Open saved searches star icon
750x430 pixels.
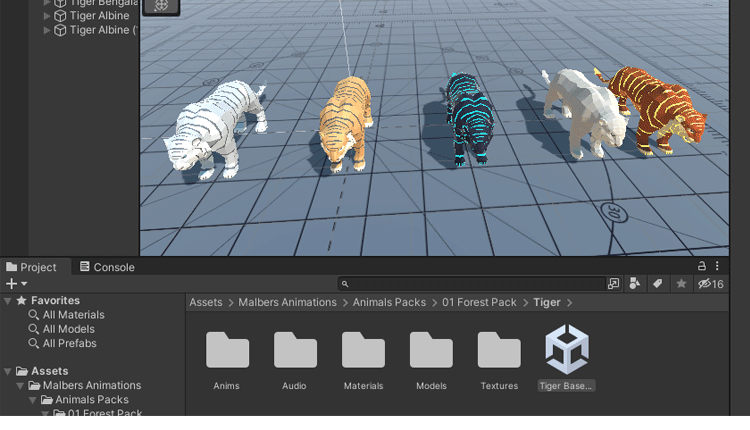pyautogui.click(x=681, y=284)
